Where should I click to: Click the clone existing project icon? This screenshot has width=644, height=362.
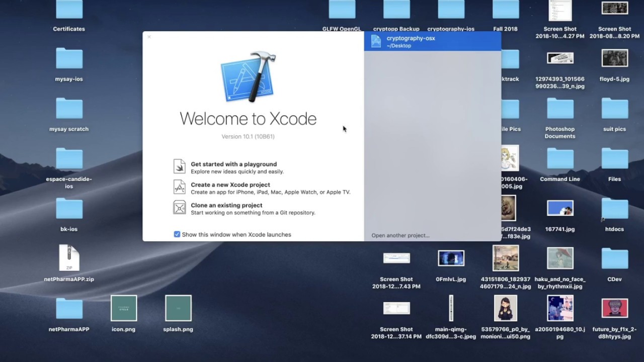(x=180, y=208)
